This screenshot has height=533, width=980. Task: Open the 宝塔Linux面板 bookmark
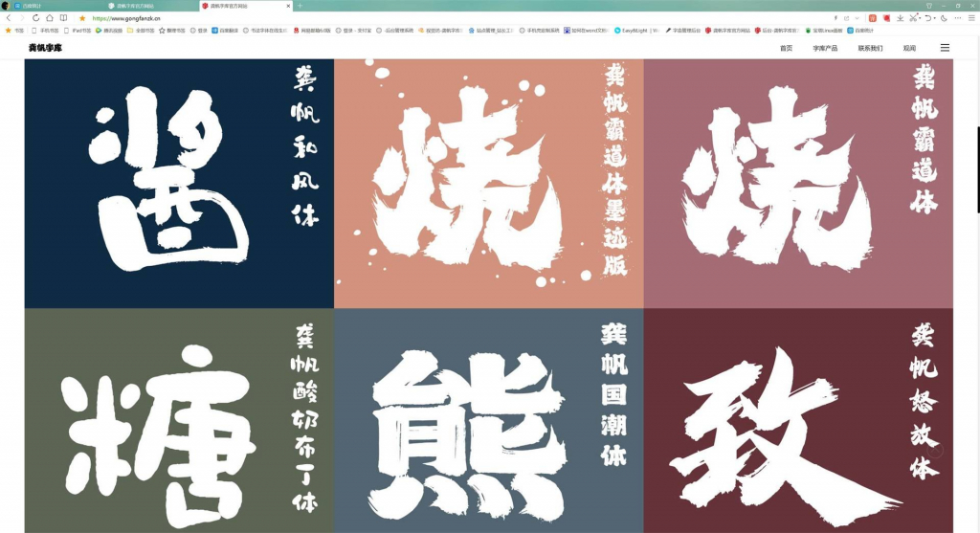click(824, 30)
